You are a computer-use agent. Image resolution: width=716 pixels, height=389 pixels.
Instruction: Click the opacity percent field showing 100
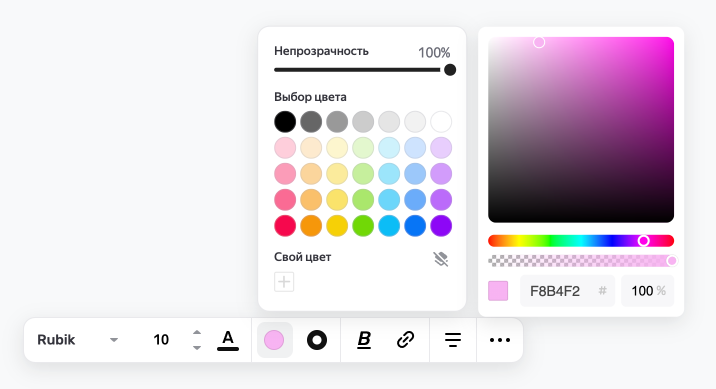(x=647, y=291)
